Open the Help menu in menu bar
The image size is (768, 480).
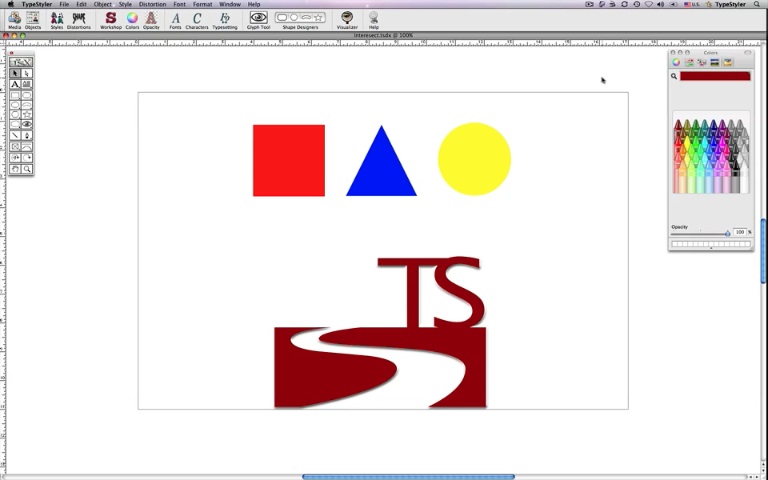click(x=254, y=4)
